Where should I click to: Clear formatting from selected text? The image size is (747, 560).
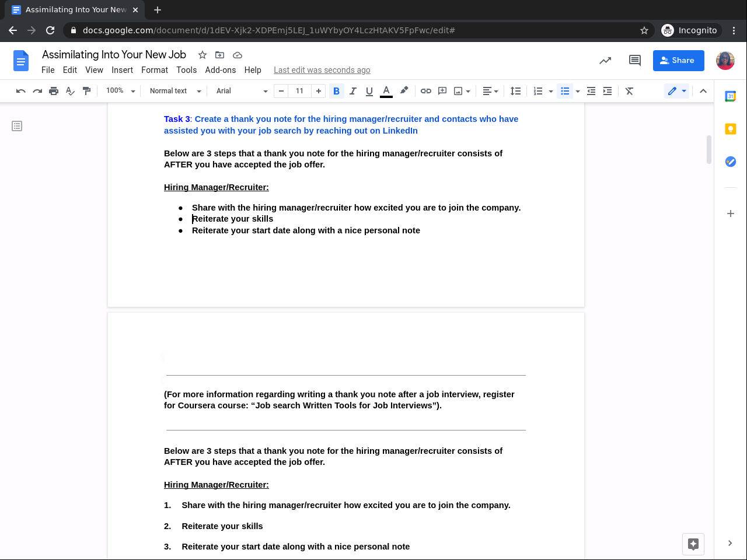(x=629, y=91)
